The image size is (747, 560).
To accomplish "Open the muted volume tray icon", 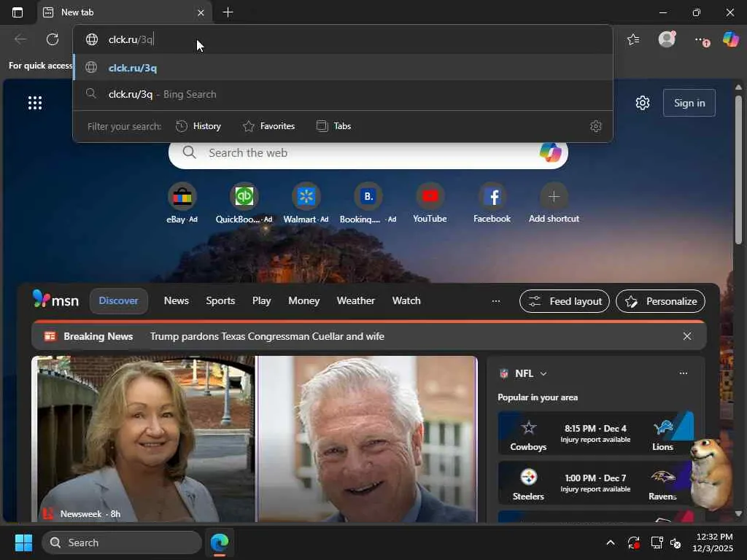I will click(x=676, y=542).
